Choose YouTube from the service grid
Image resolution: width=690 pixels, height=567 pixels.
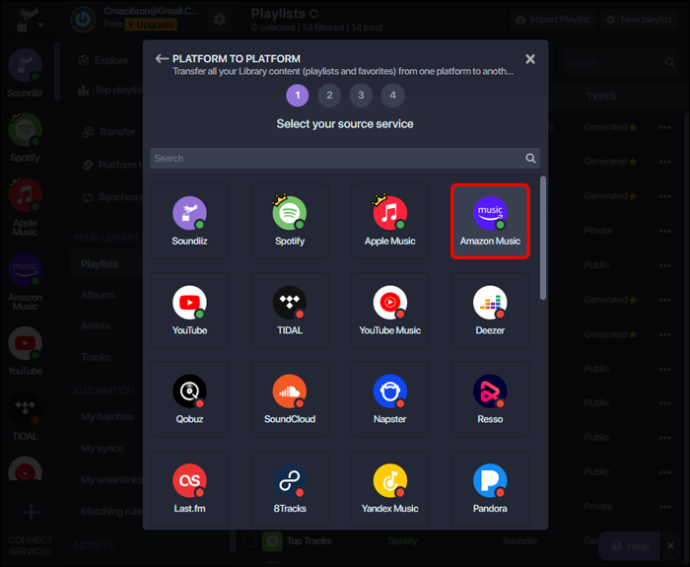[x=190, y=310]
